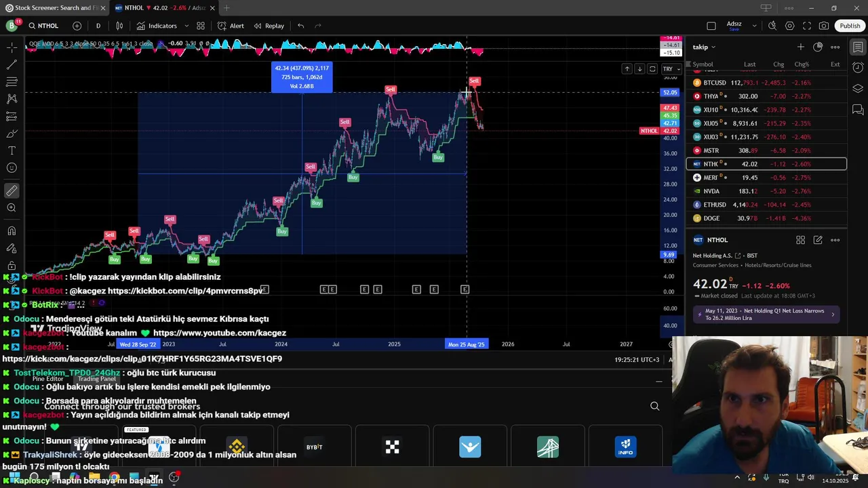Viewport: 868px width, 488px height.
Task: Expand the Net Holding news headline
Action: pos(766,314)
